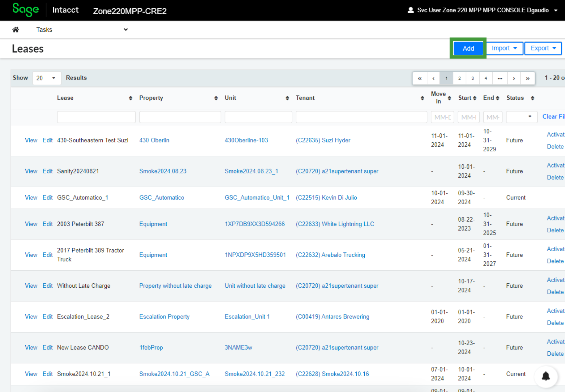Focus the Tenant filter field

tap(361, 117)
